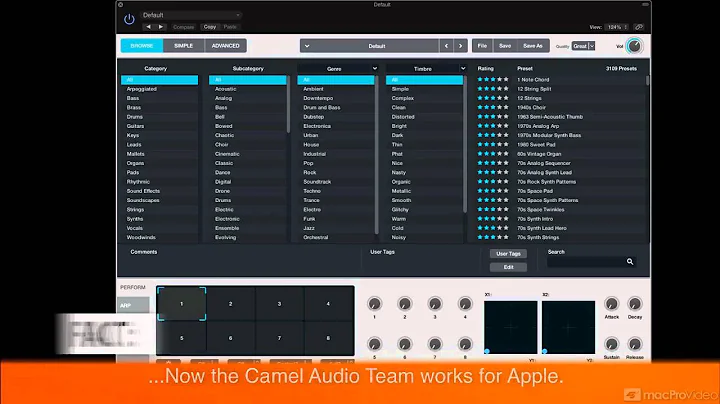720x404 pixels.
Task: Open the Quality Great dropdown
Action: pyautogui.click(x=583, y=46)
